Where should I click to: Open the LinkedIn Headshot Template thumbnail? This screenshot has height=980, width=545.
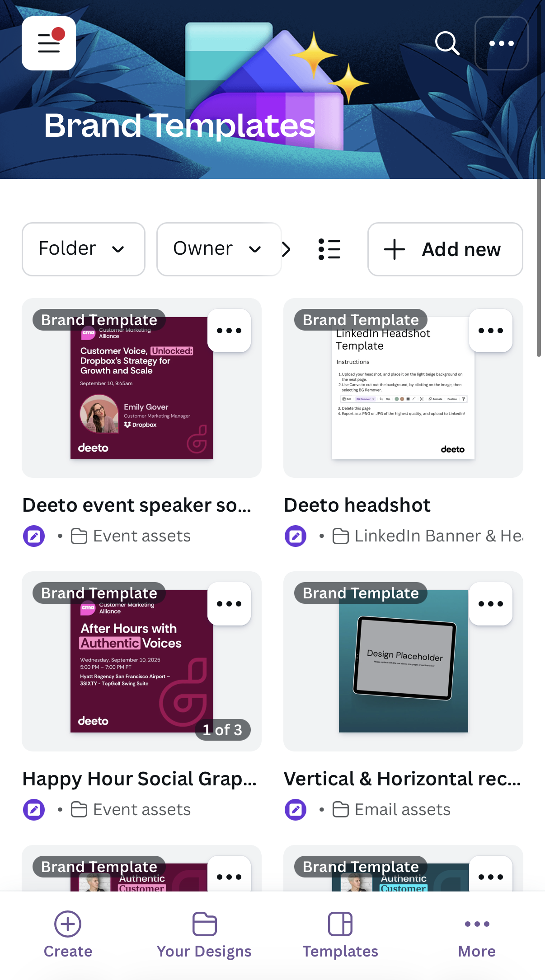pyautogui.click(x=403, y=388)
